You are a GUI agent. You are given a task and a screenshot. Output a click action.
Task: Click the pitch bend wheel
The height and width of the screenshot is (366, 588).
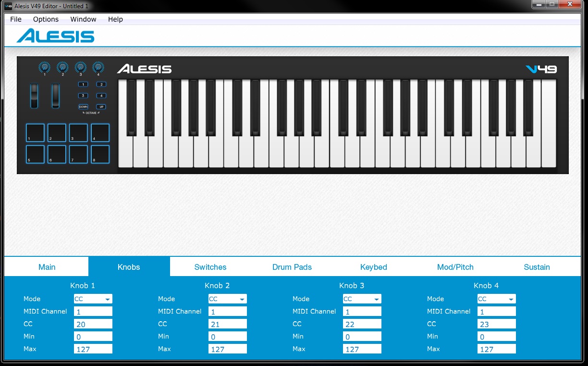[x=34, y=96]
